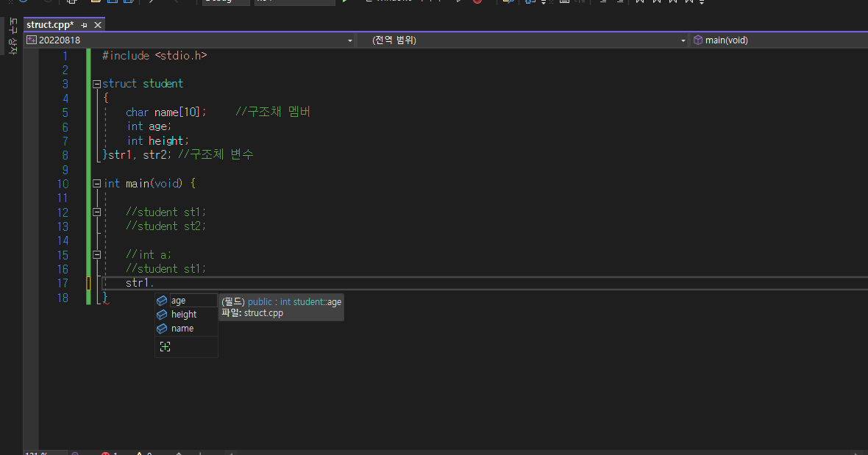Toggle the IntelliSense member filter icon
Image resolution: width=868 pixels, height=455 pixels.
(x=165, y=347)
